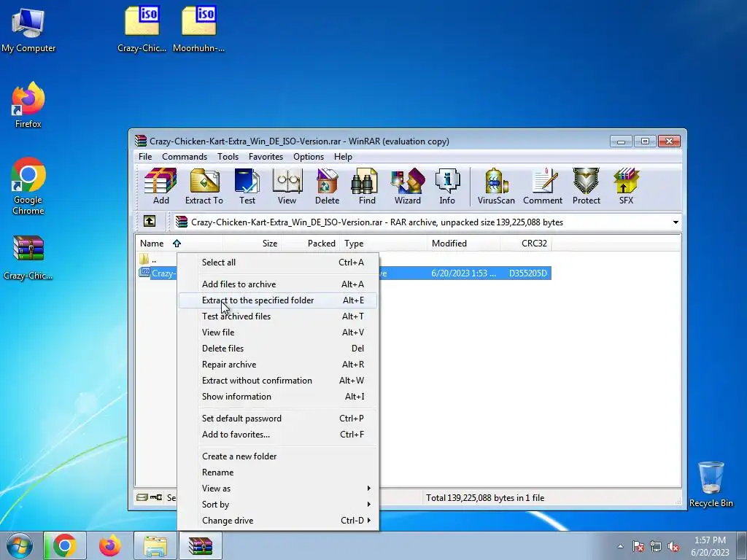Click the Test toolbar icon
The width and height of the screenshot is (747, 560).
[247, 186]
